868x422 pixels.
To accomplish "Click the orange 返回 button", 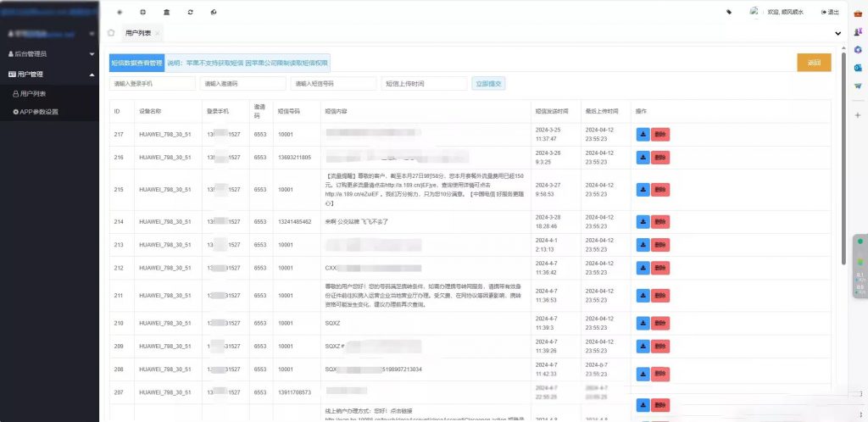I will tap(813, 63).
